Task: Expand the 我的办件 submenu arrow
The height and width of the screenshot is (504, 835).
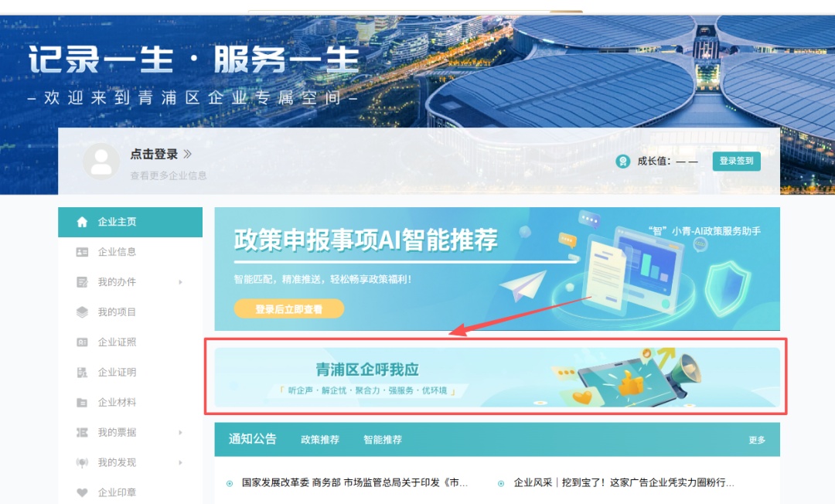Action: tap(180, 282)
